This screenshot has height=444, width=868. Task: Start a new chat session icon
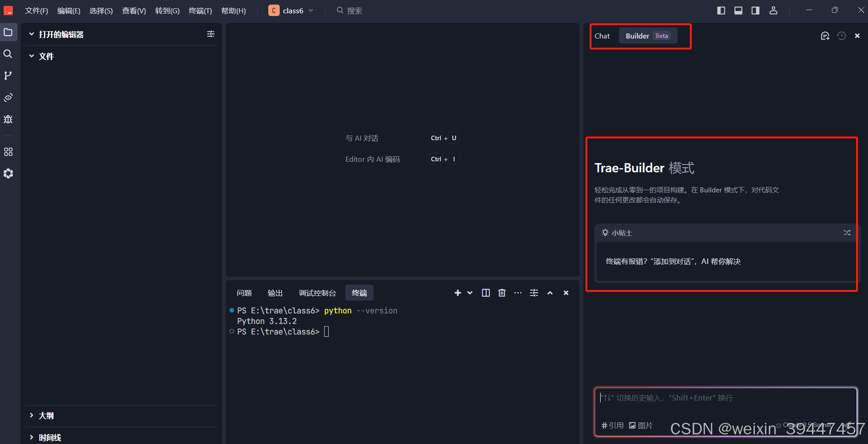825,36
